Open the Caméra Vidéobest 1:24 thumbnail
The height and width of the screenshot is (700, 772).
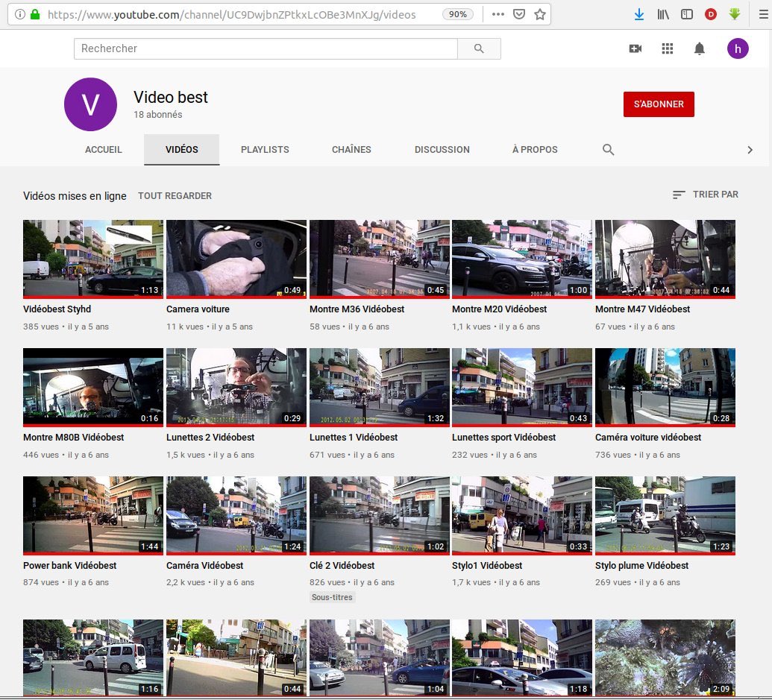[x=236, y=516]
